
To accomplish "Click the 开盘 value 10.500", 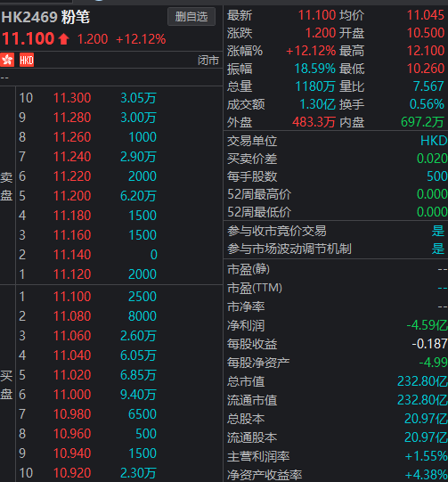I will [x=426, y=33].
